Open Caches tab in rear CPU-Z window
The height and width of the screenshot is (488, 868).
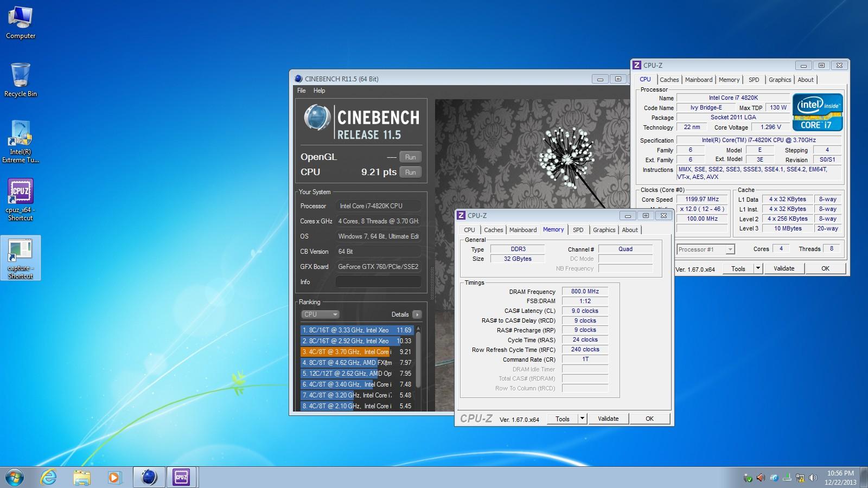coord(669,80)
